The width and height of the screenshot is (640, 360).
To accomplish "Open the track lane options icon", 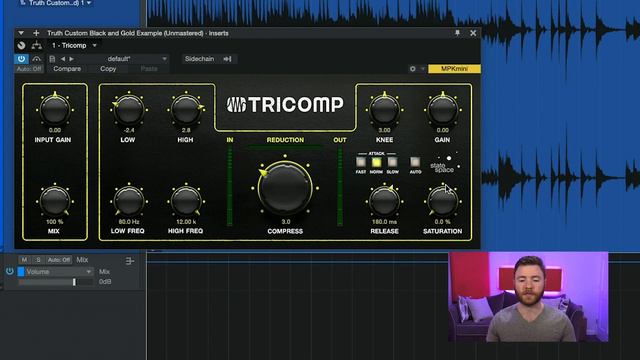I will (x=130, y=261).
